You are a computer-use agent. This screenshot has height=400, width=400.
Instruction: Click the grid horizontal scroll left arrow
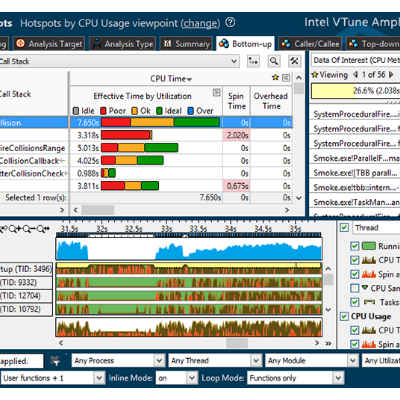coord(76,210)
